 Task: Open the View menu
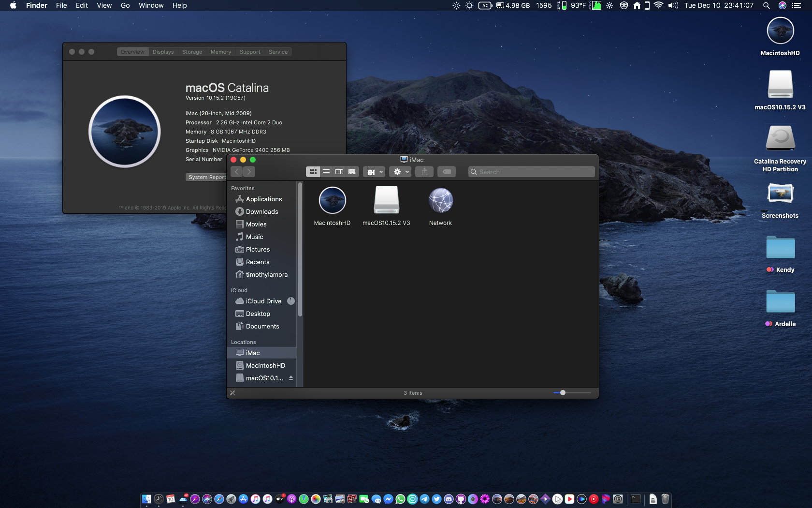coord(104,5)
